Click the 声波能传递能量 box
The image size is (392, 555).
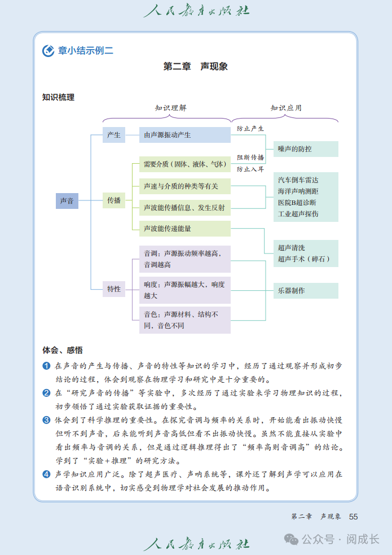coord(185,229)
